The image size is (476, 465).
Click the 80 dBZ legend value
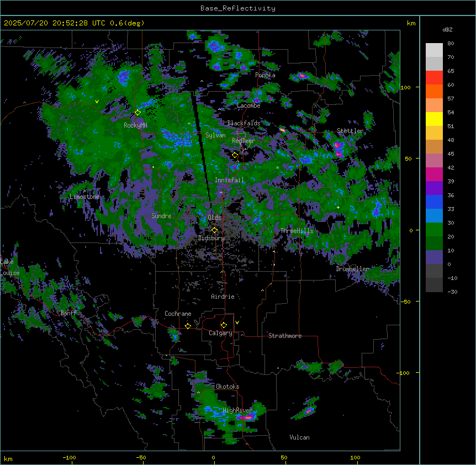pyautogui.click(x=451, y=44)
